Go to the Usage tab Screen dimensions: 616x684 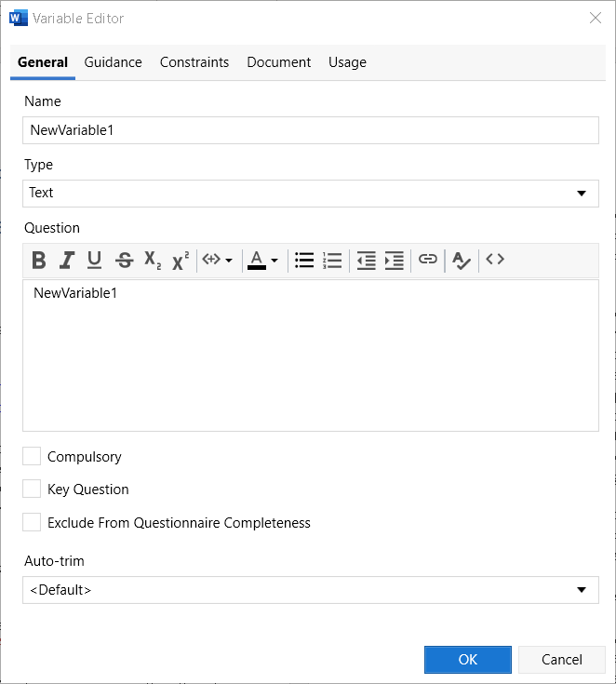[347, 62]
